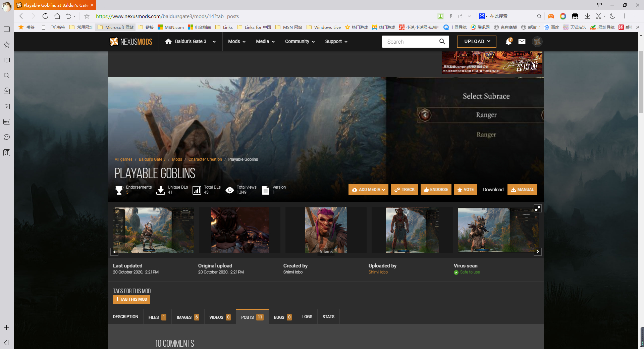
Task: Open All games breadcrumb link
Action: coord(123,159)
